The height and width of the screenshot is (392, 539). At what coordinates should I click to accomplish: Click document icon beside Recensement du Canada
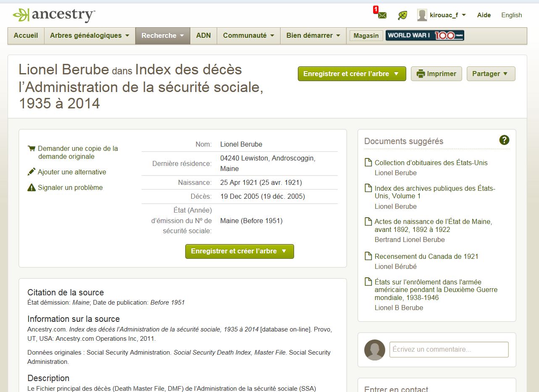pos(368,256)
